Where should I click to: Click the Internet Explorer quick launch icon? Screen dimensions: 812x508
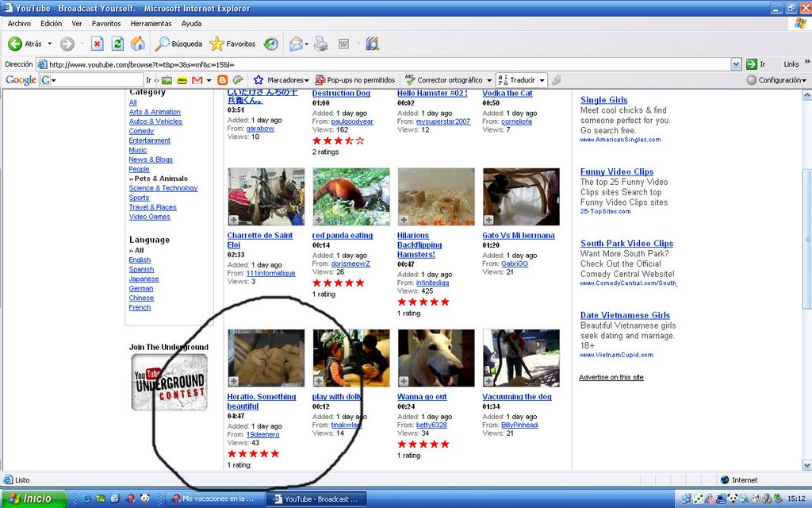86,498
